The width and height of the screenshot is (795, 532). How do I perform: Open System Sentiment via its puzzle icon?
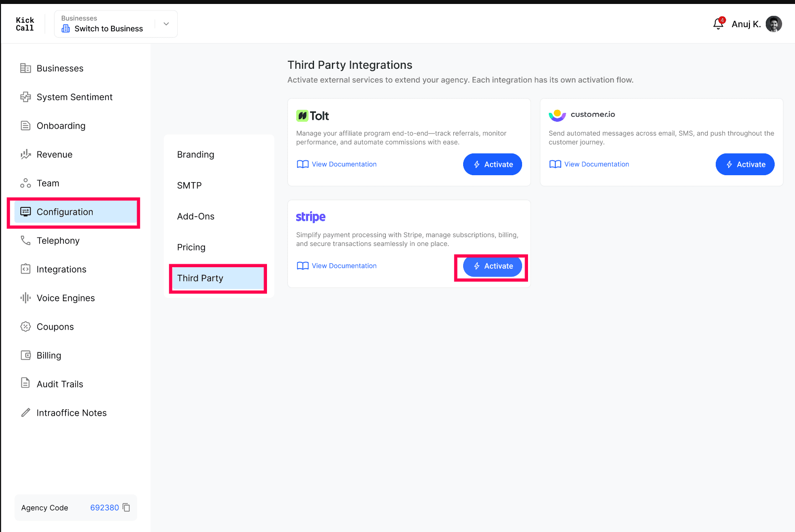coord(25,97)
